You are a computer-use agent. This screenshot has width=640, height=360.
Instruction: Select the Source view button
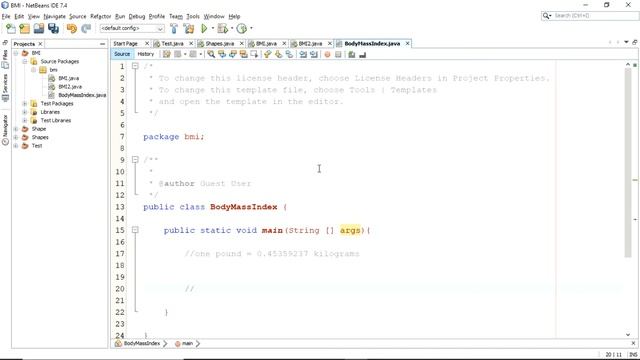122,54
